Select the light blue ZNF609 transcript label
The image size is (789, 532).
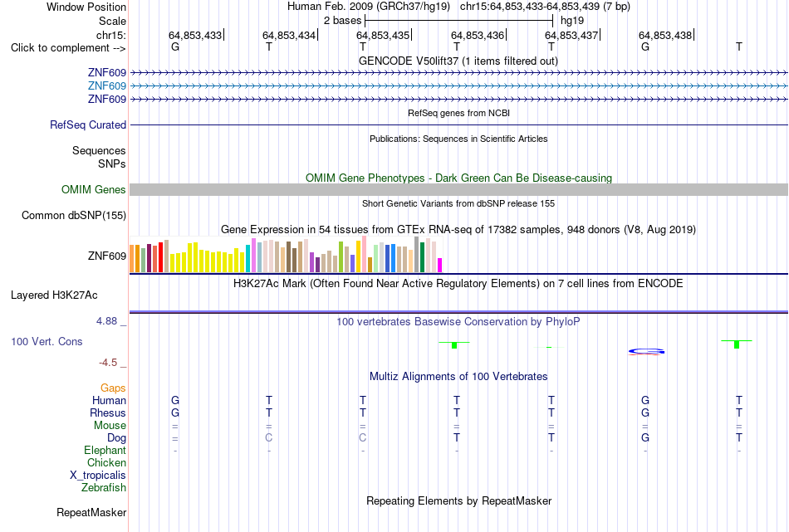point(106,86)
